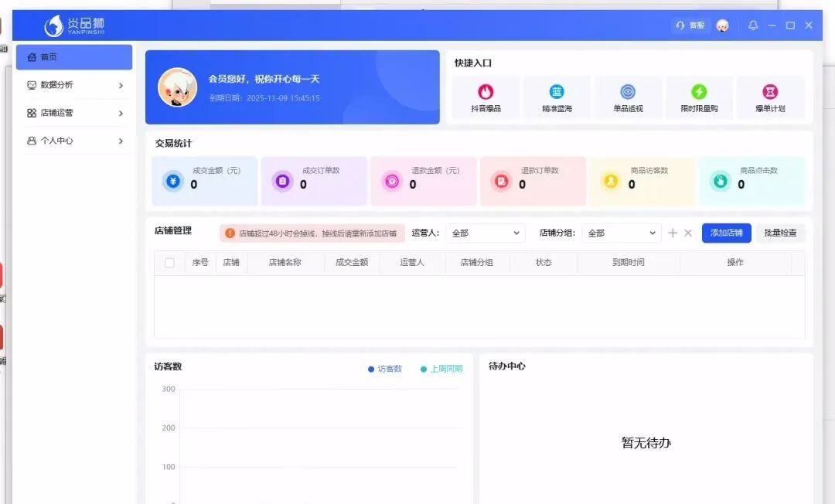Open the 精准蓝海 quick entry icon
Image resolution: width=835 pixels, height=504 pixels.
point(557,93)
